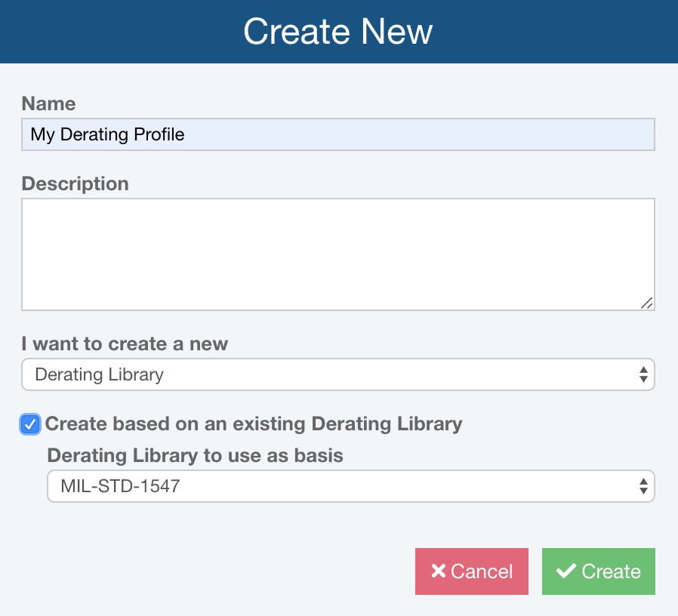Select the Derating Library combo box text

99,374
